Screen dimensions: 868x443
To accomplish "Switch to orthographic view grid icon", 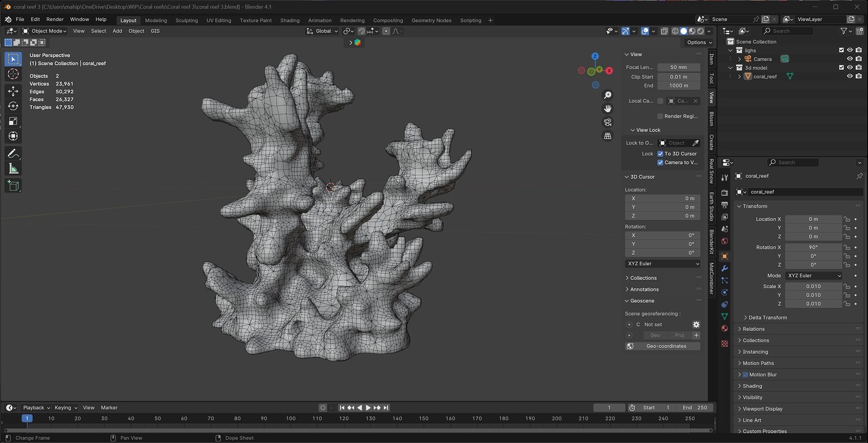I will click(608, 136).
